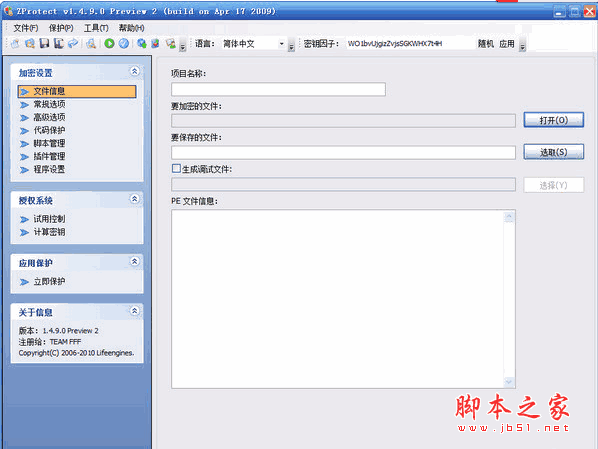Click the 要加密的文件 path field

tap(343, 121)
